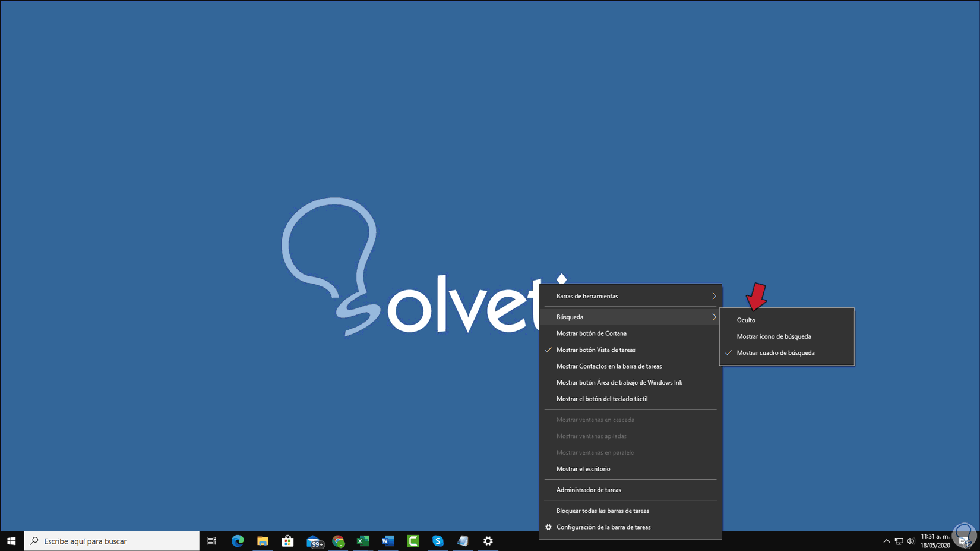
Task: Click the 'Escribe aquí para buscar' search box
Action: pyautogui.click(x=112, y=541)
